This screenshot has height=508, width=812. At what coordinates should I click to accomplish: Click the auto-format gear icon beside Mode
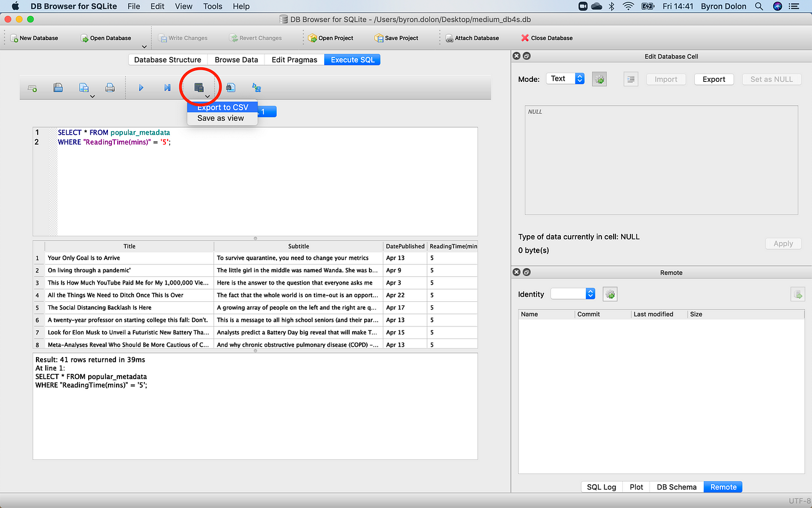(599, 80)
